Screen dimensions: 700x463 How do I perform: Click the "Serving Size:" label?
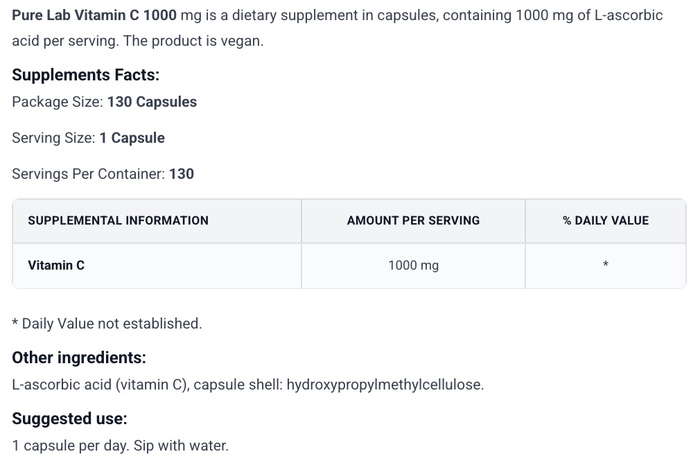click(x=53, y=138)
